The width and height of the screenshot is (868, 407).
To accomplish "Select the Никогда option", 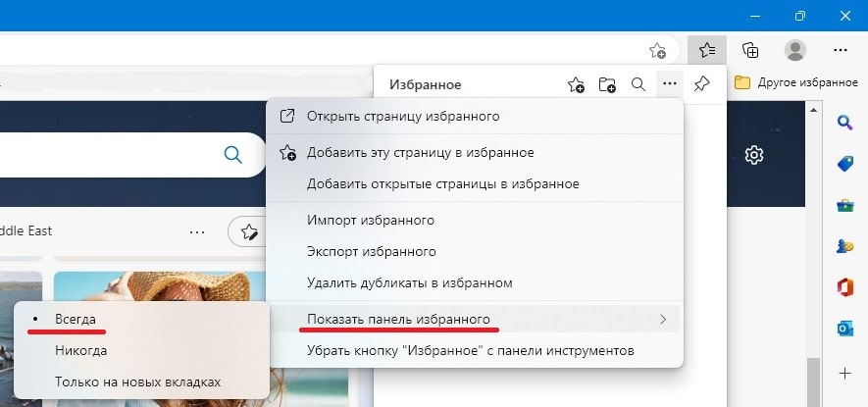I will coord(80,350).
